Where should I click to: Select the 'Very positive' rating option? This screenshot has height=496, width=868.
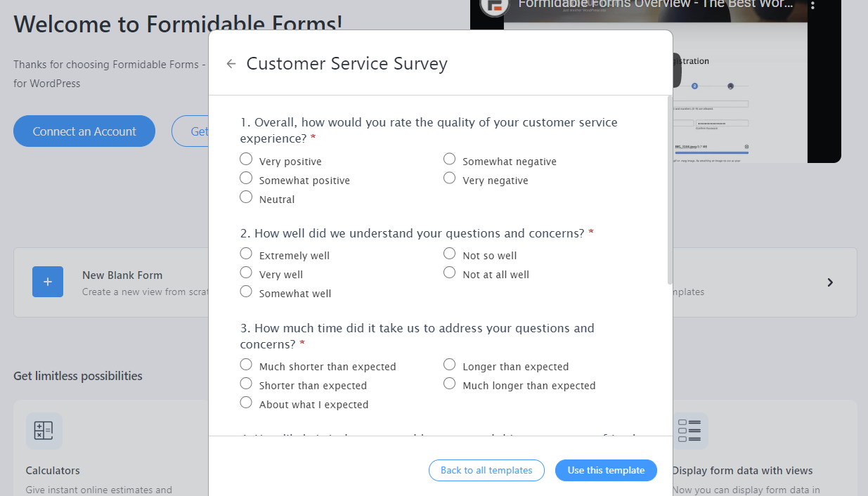[x=246, y=159]
